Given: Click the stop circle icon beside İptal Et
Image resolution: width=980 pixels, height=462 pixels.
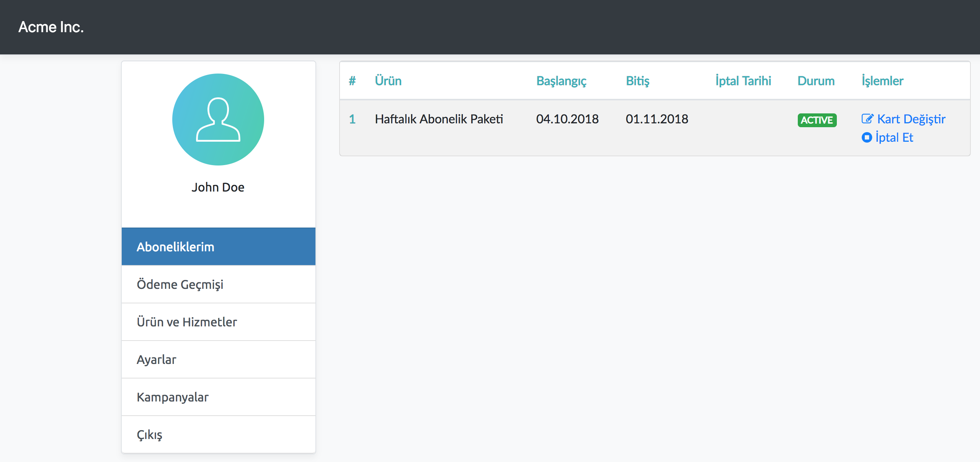Looking at the screenshot, I should [x=867, y=137].
